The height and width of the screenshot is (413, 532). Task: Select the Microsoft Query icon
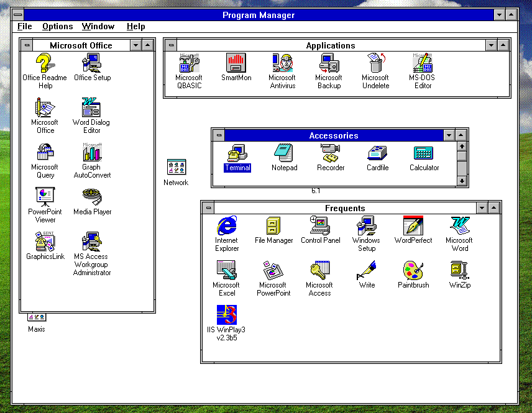tap(45, 153)
